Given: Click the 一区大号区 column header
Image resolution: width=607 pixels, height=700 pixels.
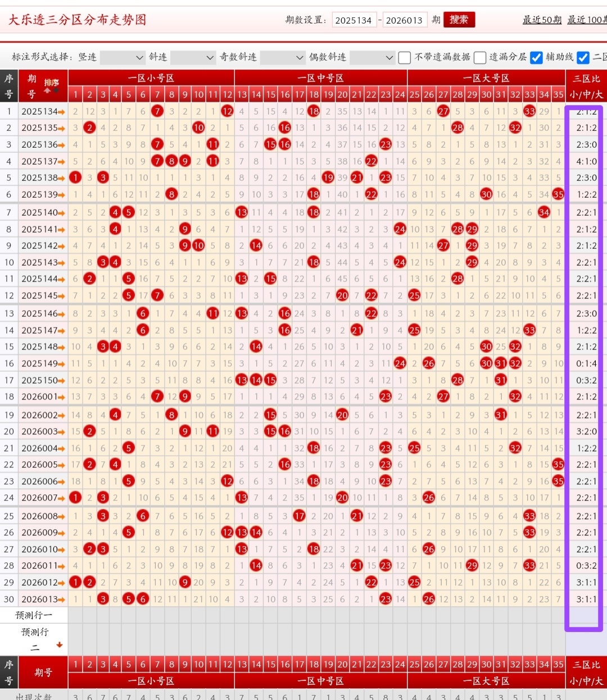Looking at the screenshot, I should pyautogui.click(x=486, y=78).
